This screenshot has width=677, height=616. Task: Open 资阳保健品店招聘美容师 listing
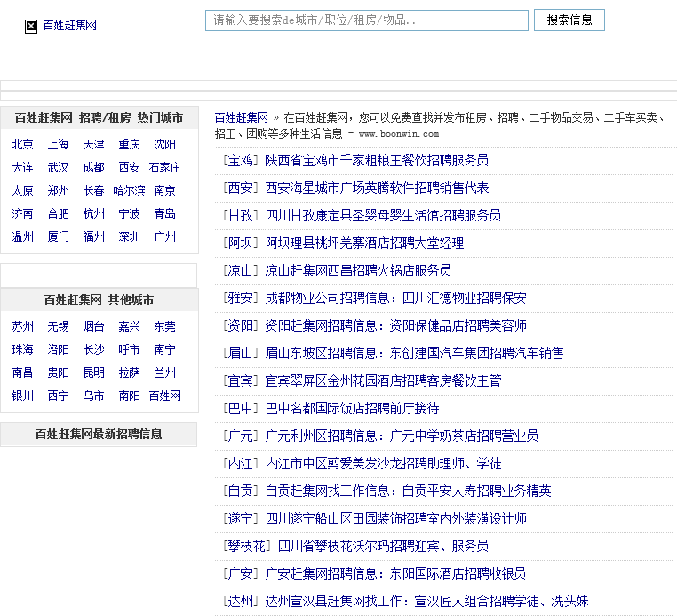coord(395,325)
